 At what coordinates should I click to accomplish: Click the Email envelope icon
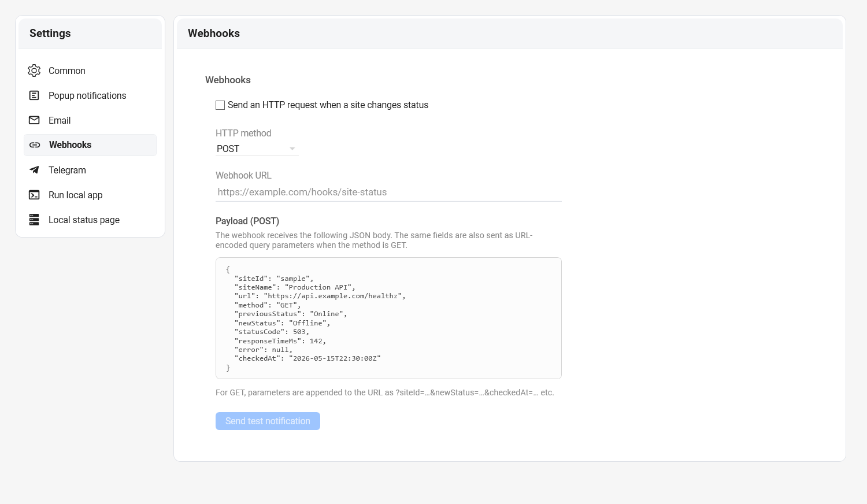[x=34, y=120]
